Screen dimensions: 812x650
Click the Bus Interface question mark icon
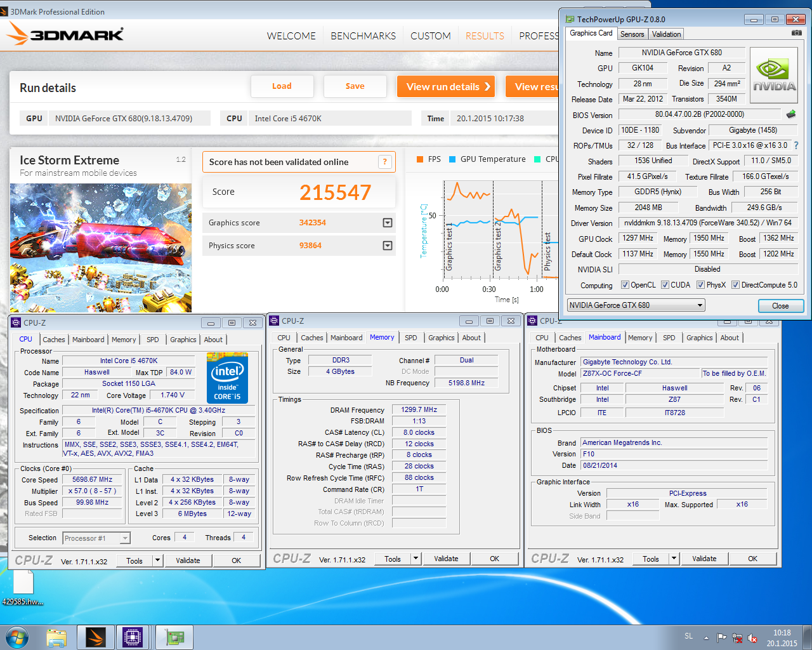click(796, 145)
